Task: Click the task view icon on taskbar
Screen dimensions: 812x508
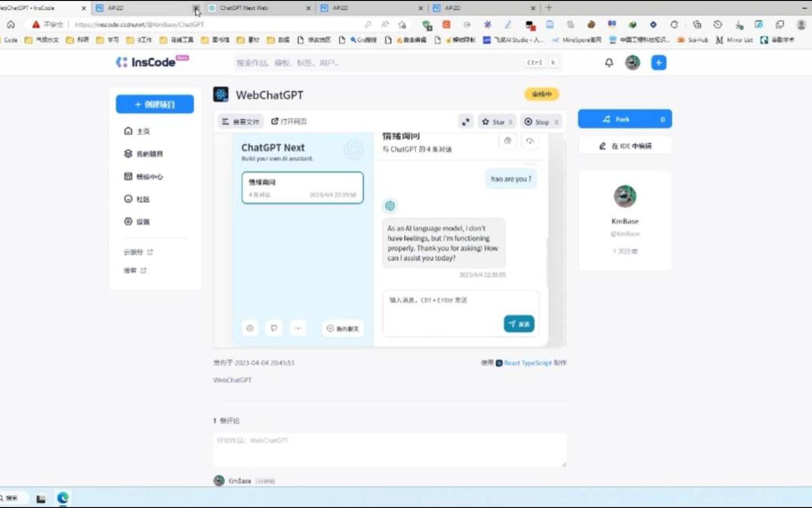Action: [41, 499]
